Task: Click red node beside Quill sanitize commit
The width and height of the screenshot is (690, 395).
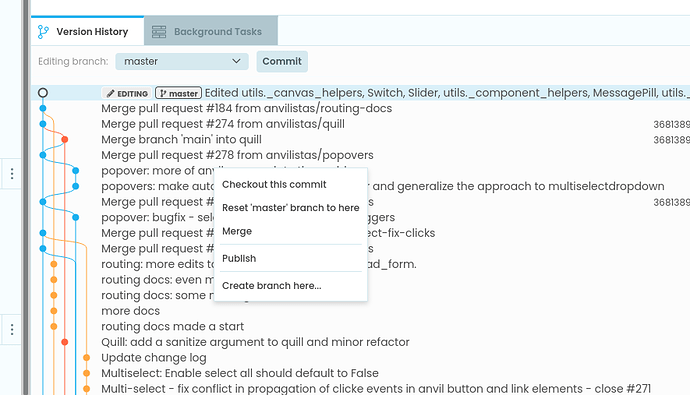Action: coord(65,342)
